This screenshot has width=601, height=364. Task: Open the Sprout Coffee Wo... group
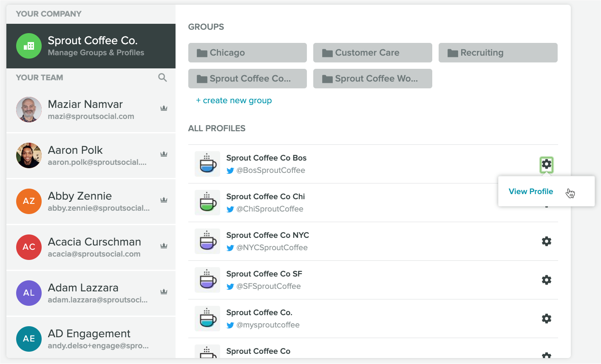click(x=373, y=79)
